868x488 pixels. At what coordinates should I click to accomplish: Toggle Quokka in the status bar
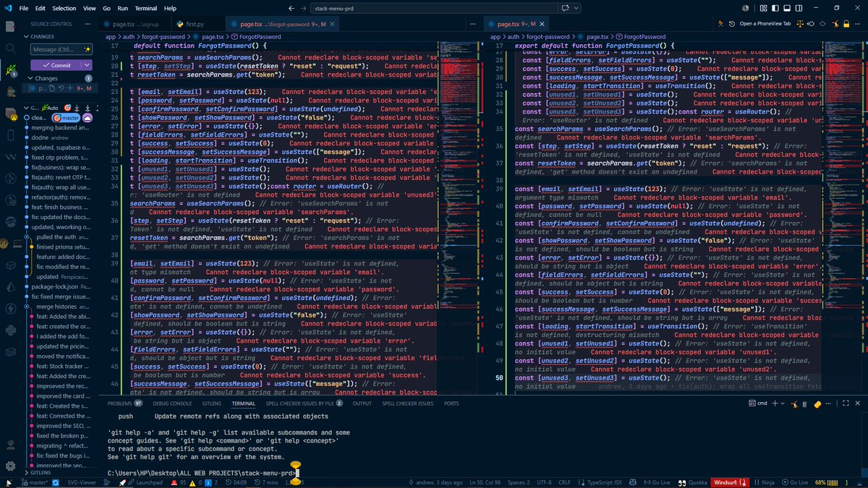coord(692,483)
